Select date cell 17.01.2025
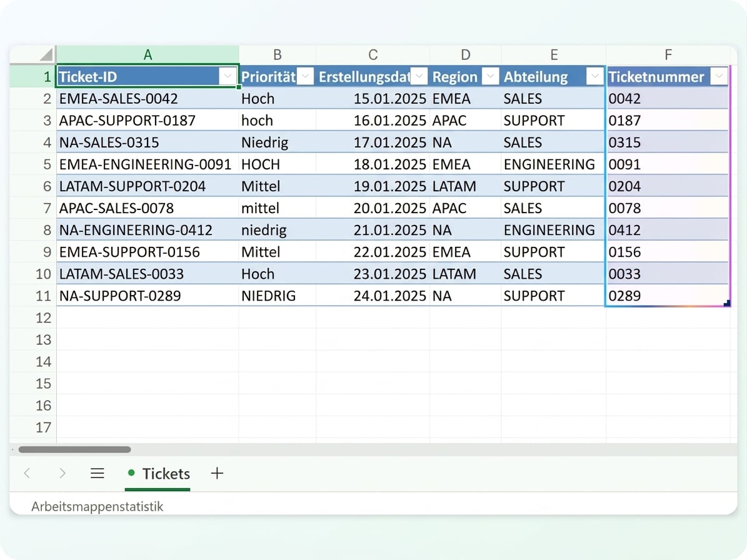This screenshot has height=560, width=747. [373, 142]
